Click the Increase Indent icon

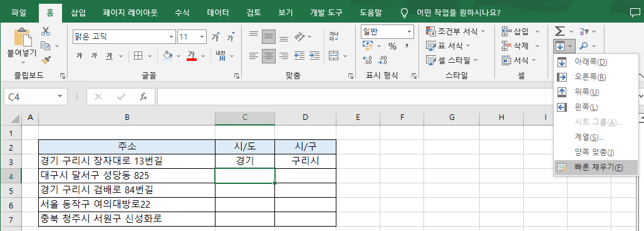314,56
